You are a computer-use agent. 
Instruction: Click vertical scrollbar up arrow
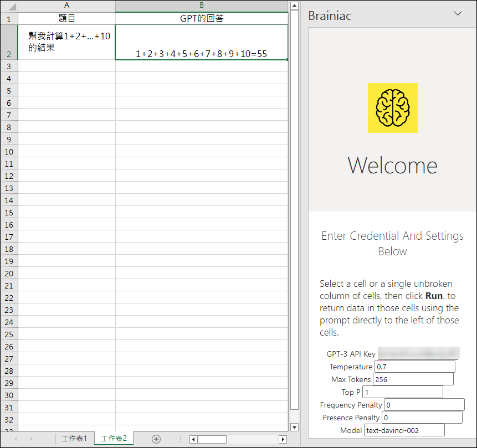(294, 6)
